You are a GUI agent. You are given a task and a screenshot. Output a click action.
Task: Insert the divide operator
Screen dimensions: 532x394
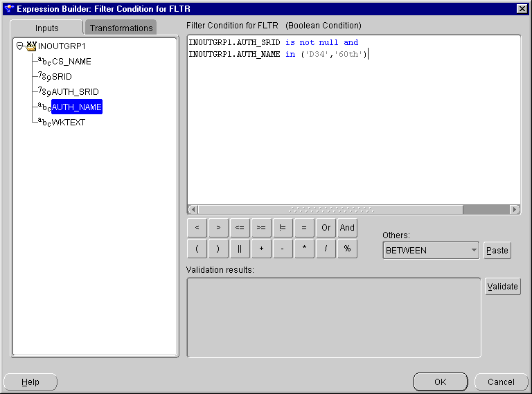(x=326, y=249)
